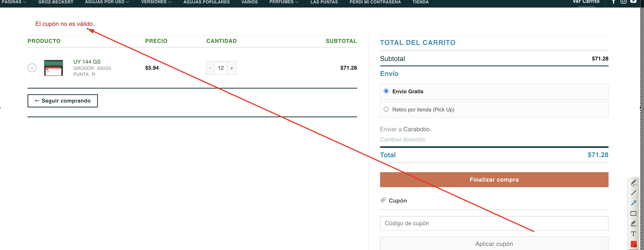The image size is (644, 250).
Task: Click the Cambiar dirección link
Action: click(x=403, y=139)
